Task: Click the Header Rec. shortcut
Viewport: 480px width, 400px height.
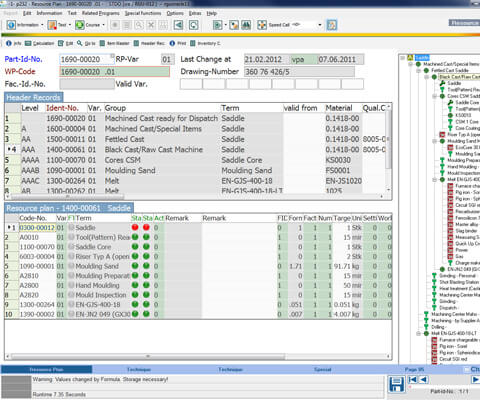Action: (149, 43)
